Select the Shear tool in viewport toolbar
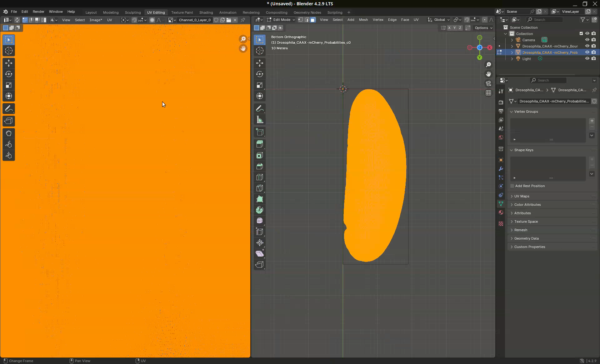The image size is (600, 364). tap(260, 254)
